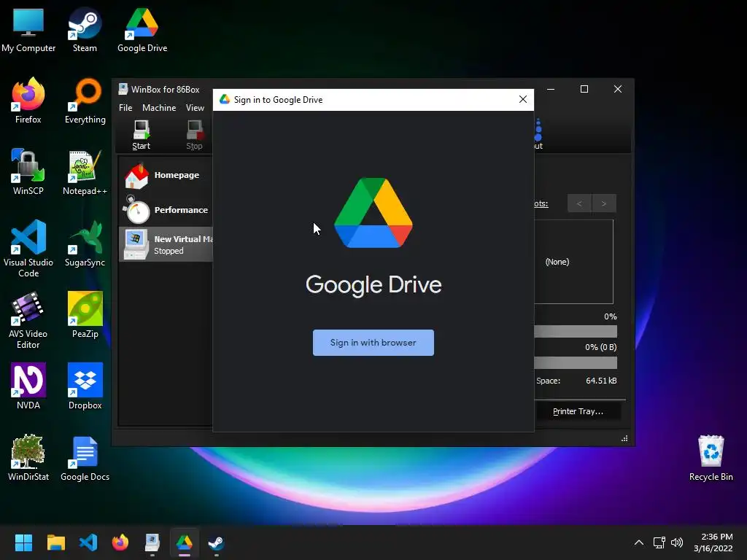Viewport: 747px width, 560px height.
Task: Click the volume icon in system tray
Action: click(676, 542)
